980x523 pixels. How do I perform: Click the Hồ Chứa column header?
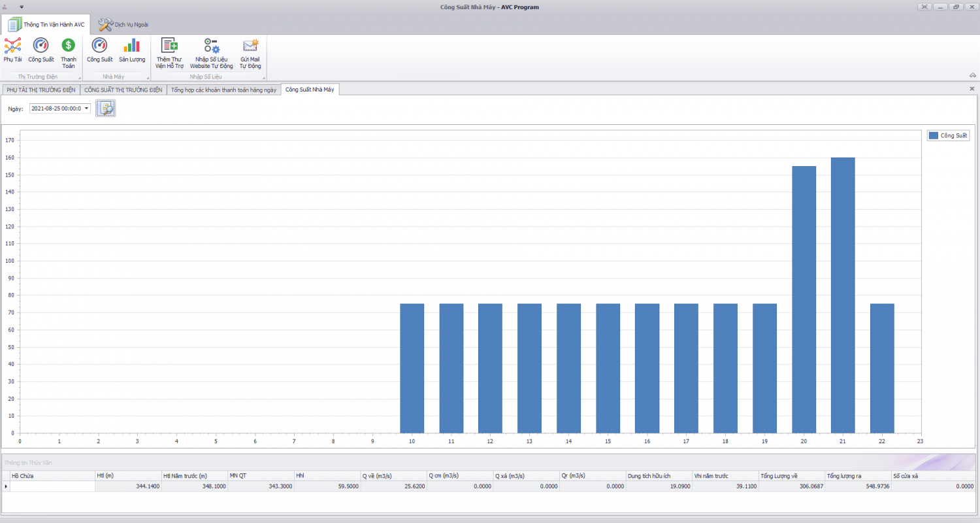(52, 476)
